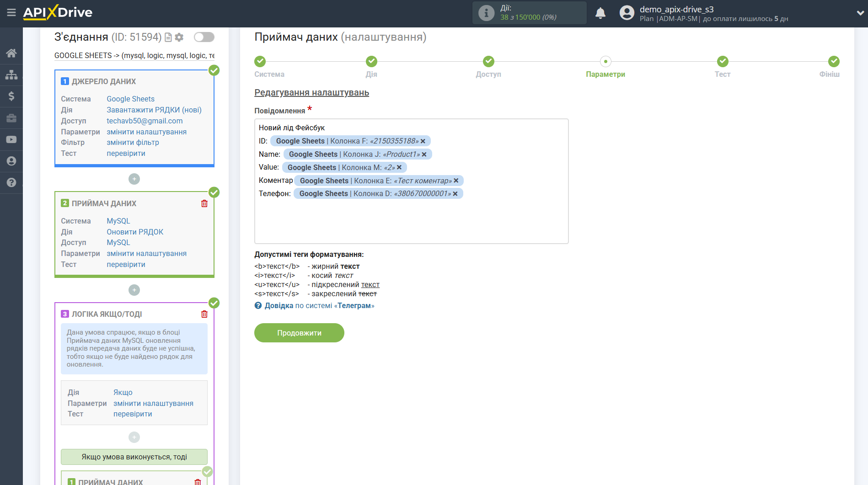Open techavb50@gmail.com access link

point(145,121)
